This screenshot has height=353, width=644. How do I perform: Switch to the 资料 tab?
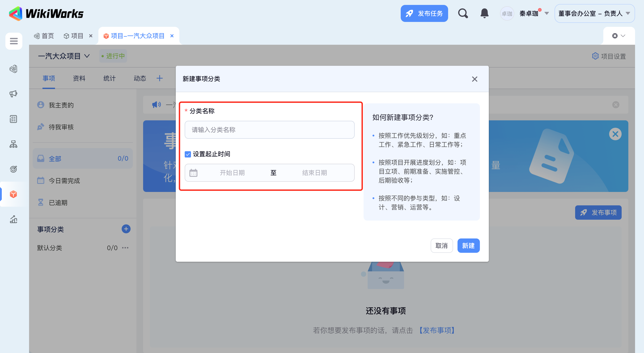click(79, 78)
